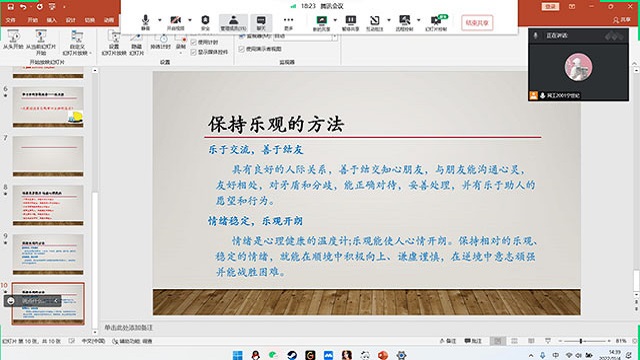
Task: Click Rehearse Timings (排练计时)
Action: pyautogui.click(x=160, y=42)
